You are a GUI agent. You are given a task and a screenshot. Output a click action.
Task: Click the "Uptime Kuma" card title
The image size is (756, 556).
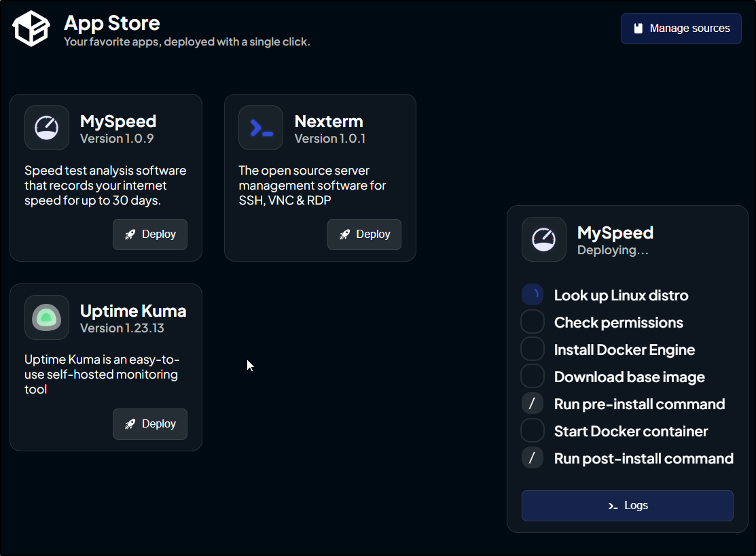pos(133,311)
